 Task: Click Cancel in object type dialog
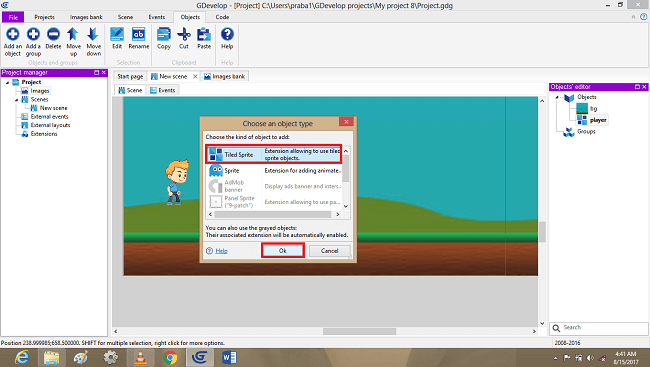[330, 250]
